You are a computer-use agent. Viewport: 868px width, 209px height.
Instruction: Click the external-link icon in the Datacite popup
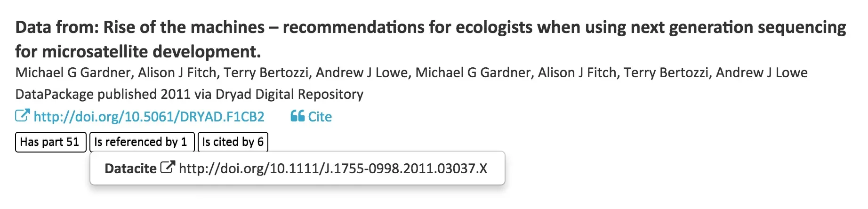pyautogui.click(x=168, y=168)
